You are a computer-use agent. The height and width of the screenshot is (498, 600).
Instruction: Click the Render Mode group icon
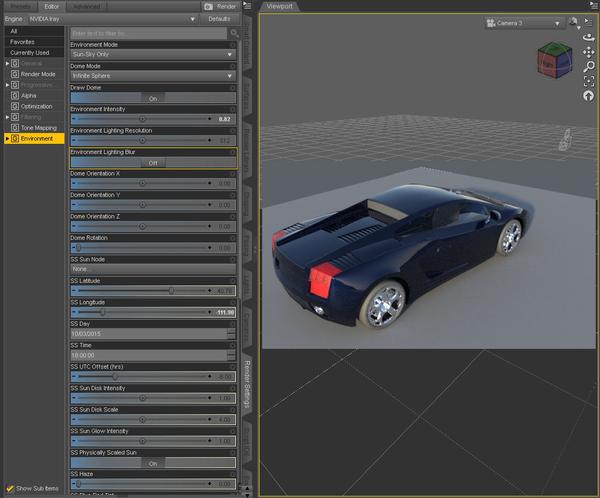[15, 74]
